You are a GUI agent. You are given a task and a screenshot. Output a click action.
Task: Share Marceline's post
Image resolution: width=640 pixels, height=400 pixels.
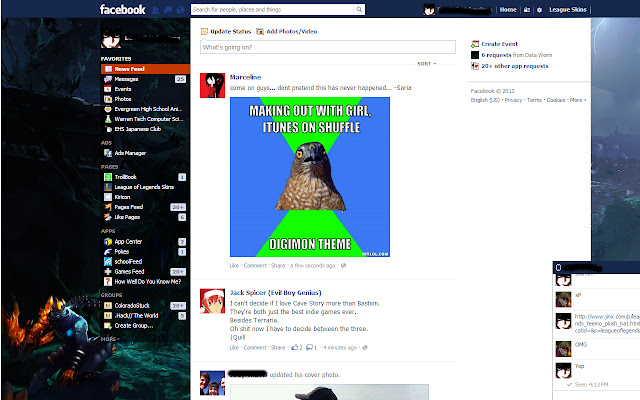pyautogui.click(x=278, y=266)
